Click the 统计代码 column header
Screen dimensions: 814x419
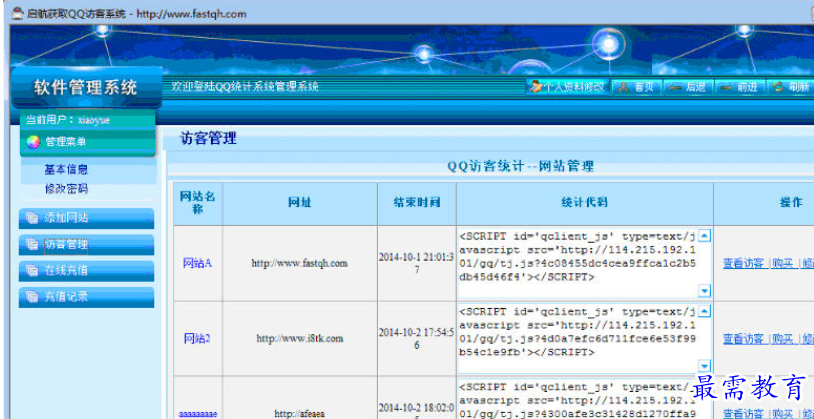tap(584, 203)
